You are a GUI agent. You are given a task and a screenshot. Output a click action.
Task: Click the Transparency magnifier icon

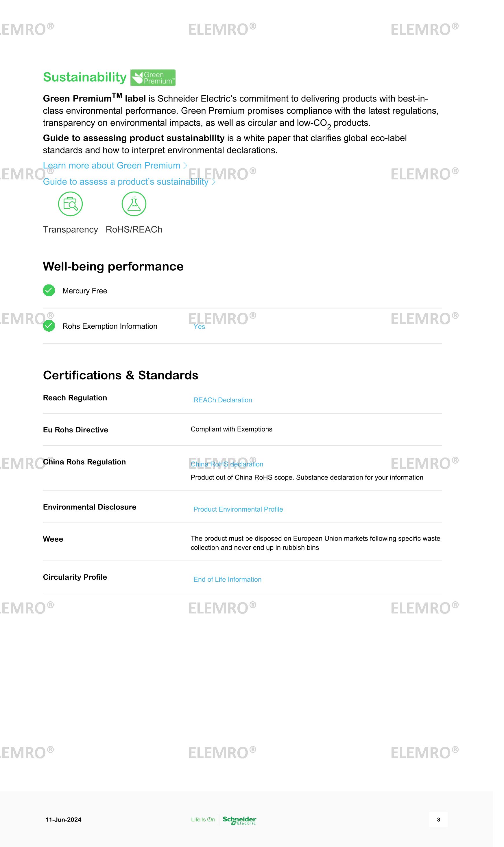click(70, 204)
